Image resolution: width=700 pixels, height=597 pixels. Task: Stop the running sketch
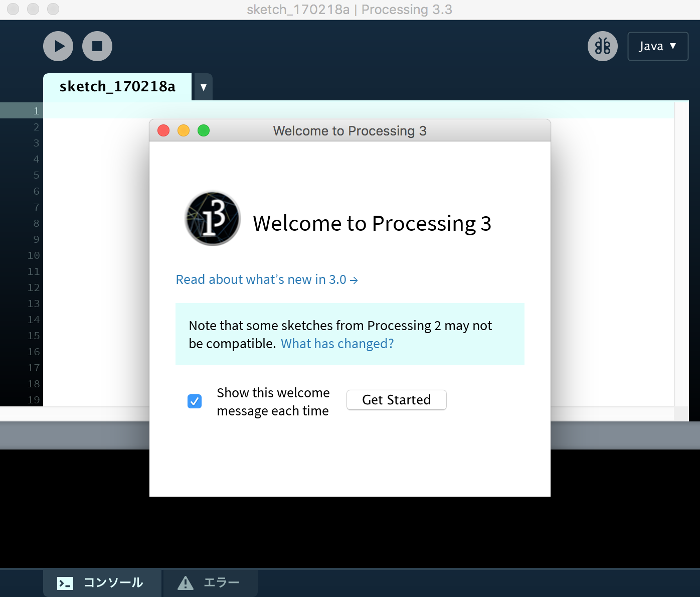pyautogui.click(x=97, y=46)
